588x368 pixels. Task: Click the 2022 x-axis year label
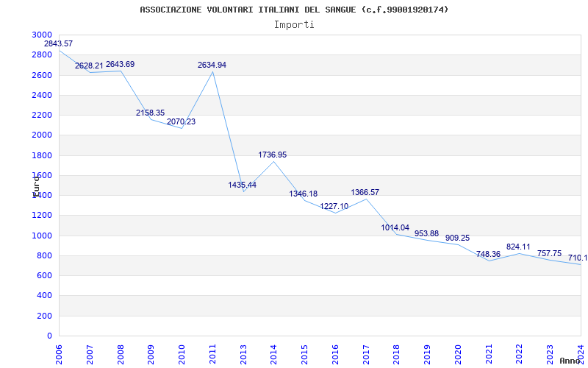[x=520, y=354]
